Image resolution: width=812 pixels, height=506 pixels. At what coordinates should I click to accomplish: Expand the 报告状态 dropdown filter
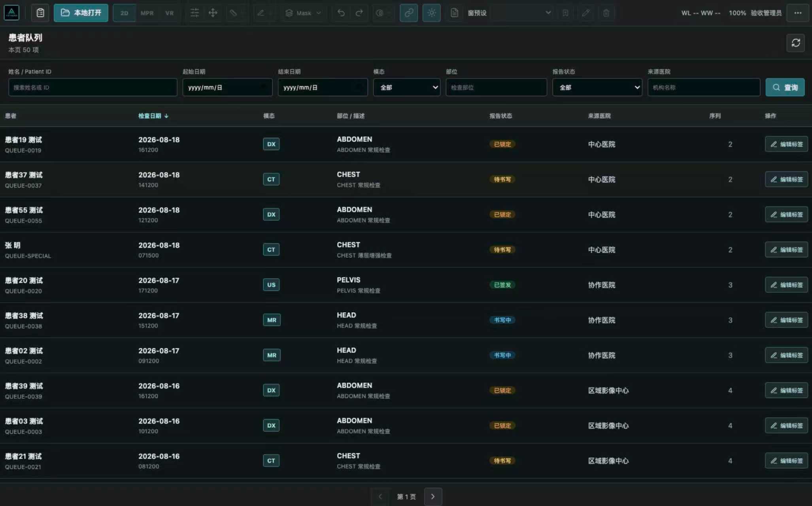597,87
